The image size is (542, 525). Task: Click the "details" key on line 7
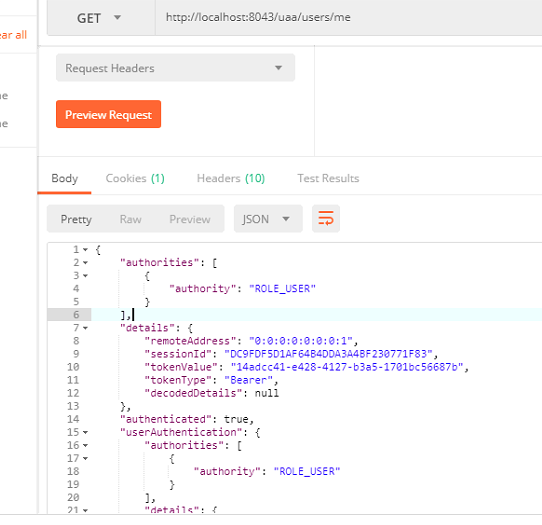(x=148, y=328)
